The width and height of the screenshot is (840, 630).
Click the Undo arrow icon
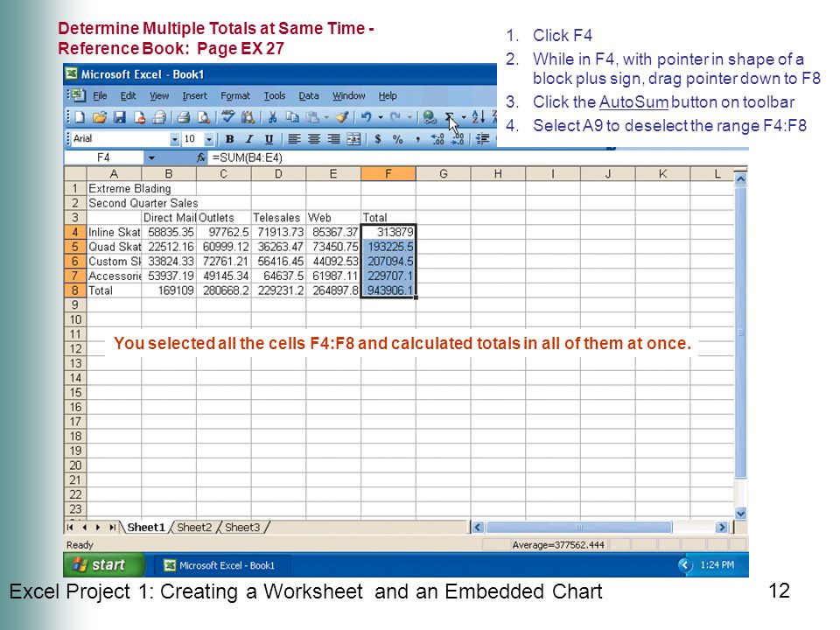tap(367, 116)
